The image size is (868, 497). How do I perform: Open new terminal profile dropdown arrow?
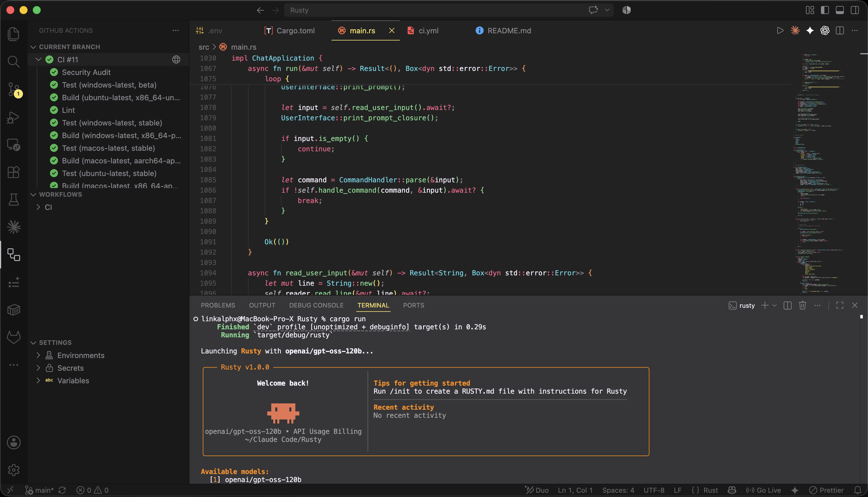(x=774, y=305)
